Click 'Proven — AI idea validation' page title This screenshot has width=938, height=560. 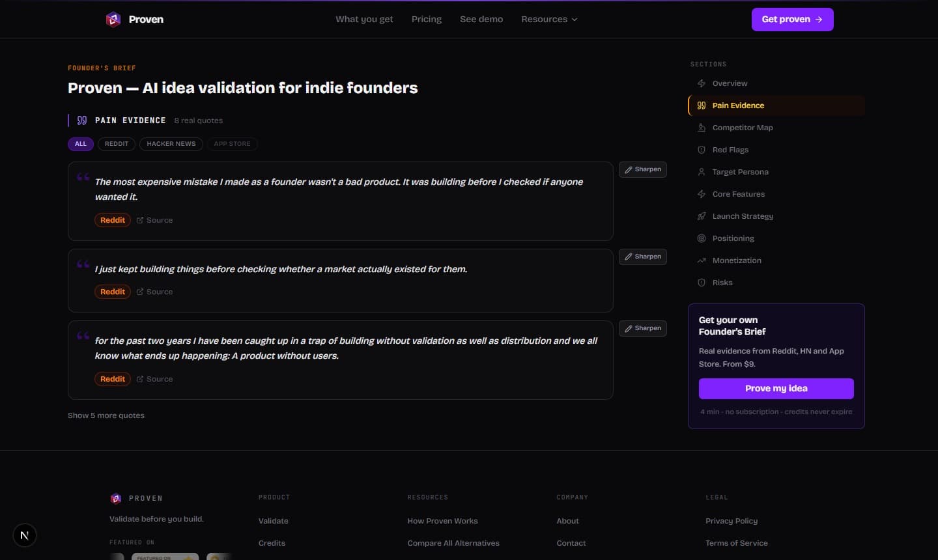pos(243,88)
